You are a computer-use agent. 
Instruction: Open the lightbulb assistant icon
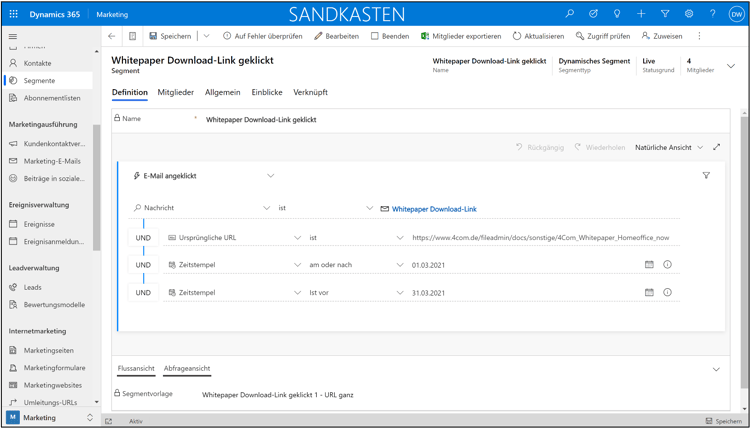click(x=617, y=14)
